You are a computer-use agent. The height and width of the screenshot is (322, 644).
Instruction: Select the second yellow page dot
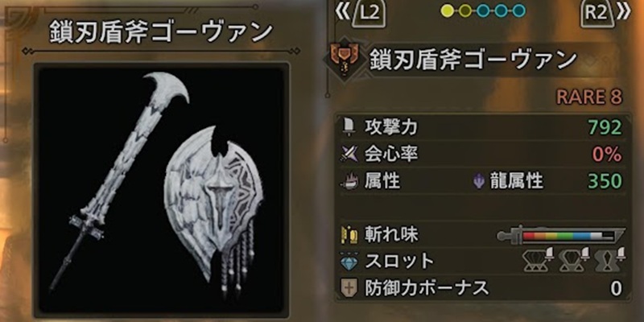[465, 10]
